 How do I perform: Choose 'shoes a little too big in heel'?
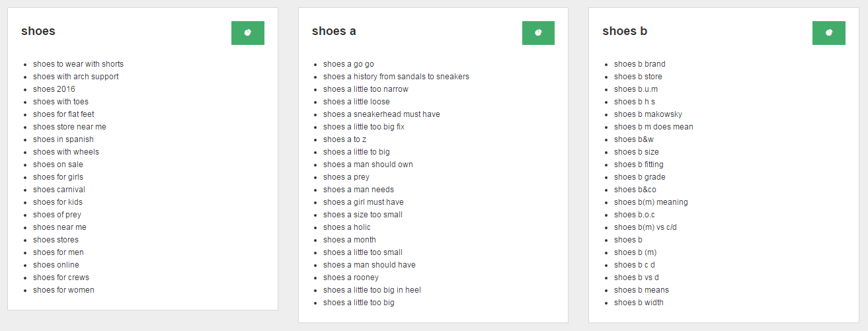click(x=372, y=290)
